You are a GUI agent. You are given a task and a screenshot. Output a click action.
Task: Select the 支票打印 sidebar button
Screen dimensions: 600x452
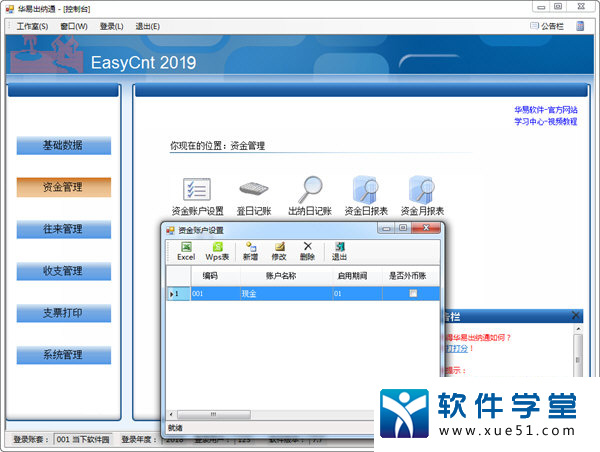coord(64,313)
